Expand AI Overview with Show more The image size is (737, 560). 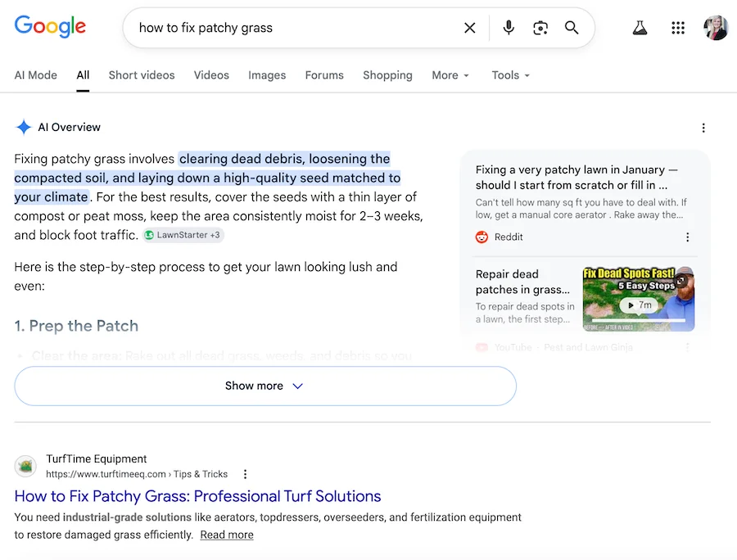pyautogui.click(x=265, y=386)
